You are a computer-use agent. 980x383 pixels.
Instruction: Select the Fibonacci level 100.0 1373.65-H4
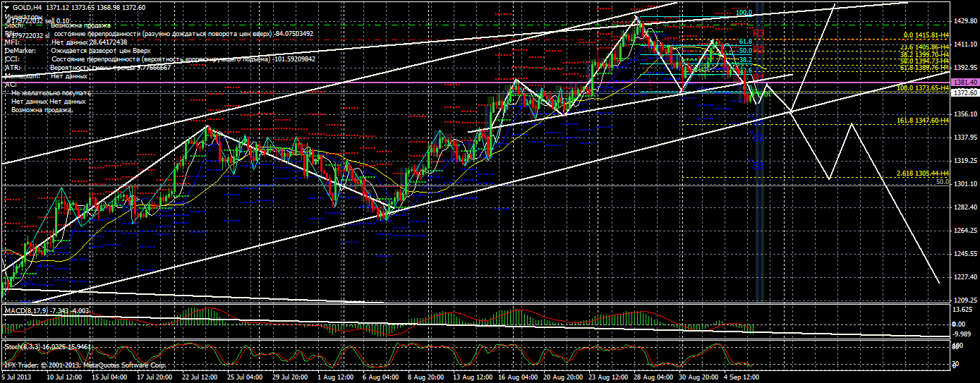point(922,88)
